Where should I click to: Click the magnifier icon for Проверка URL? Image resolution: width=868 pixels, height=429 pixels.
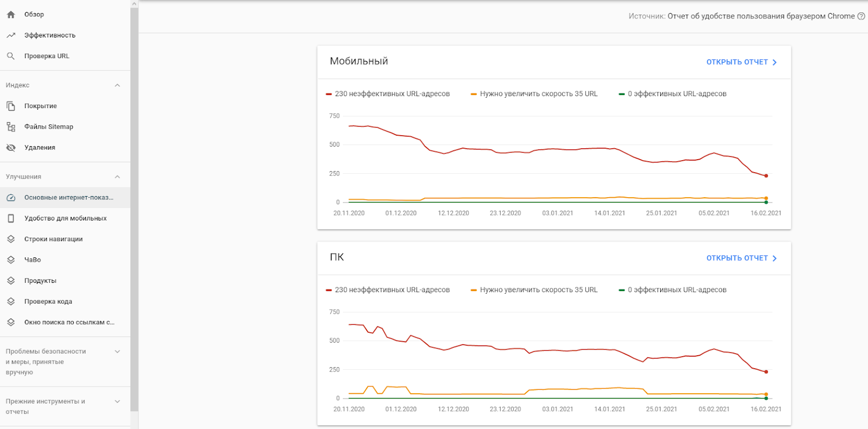coord(11,56)
